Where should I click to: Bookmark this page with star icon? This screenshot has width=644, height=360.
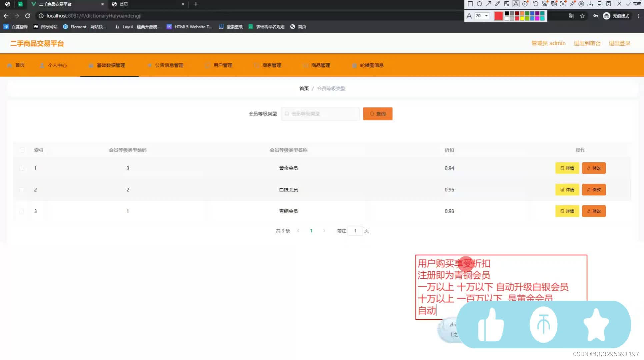[582, 16]
